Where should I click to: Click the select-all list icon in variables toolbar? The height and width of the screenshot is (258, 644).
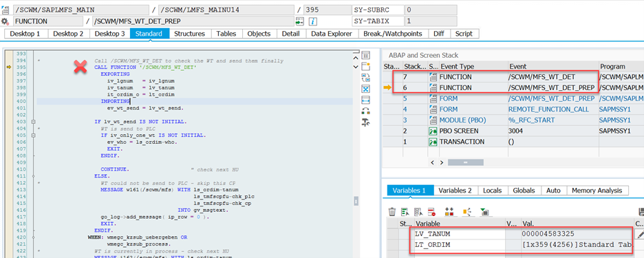[405, 212]
